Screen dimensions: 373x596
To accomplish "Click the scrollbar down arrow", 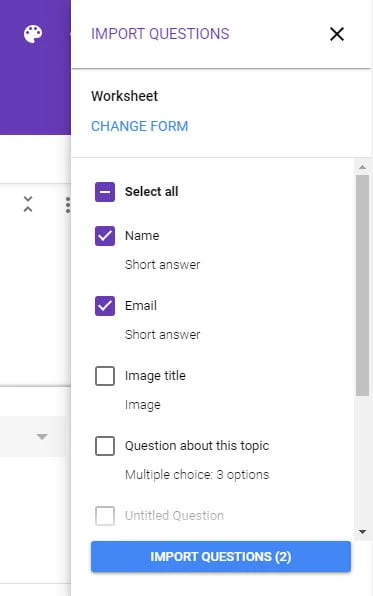I will pos(362,532).
